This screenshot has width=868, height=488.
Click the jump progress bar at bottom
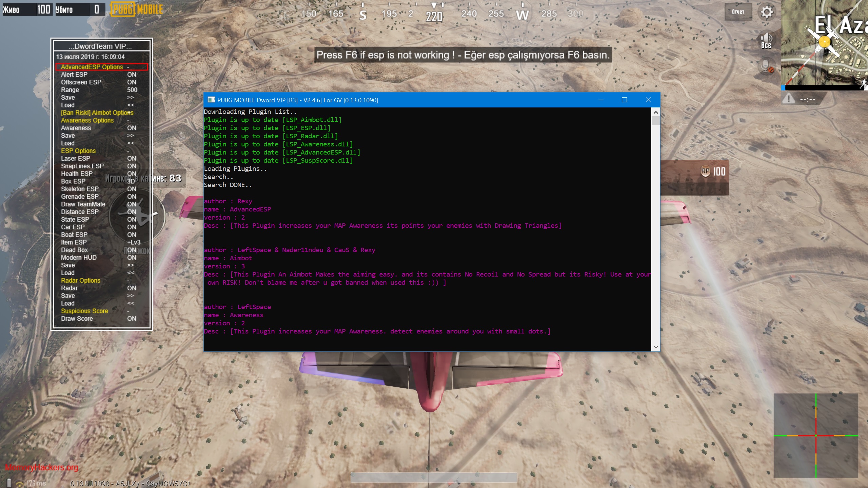pyautogui.click(x=434, y=477)
